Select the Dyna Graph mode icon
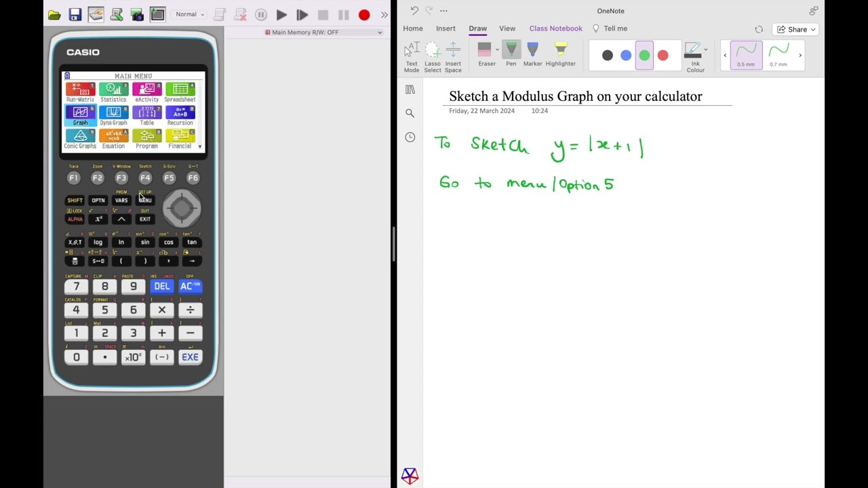 pos(113,115)
